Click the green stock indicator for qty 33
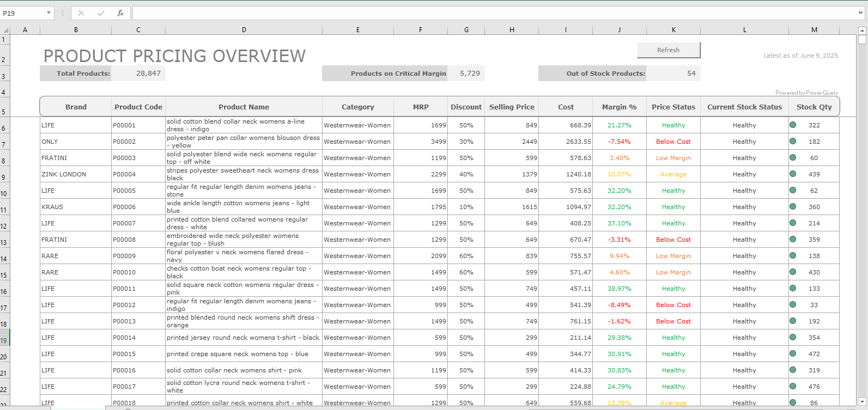Image resolution: width=868 pixels, height=410 pixels. (793, 305)
